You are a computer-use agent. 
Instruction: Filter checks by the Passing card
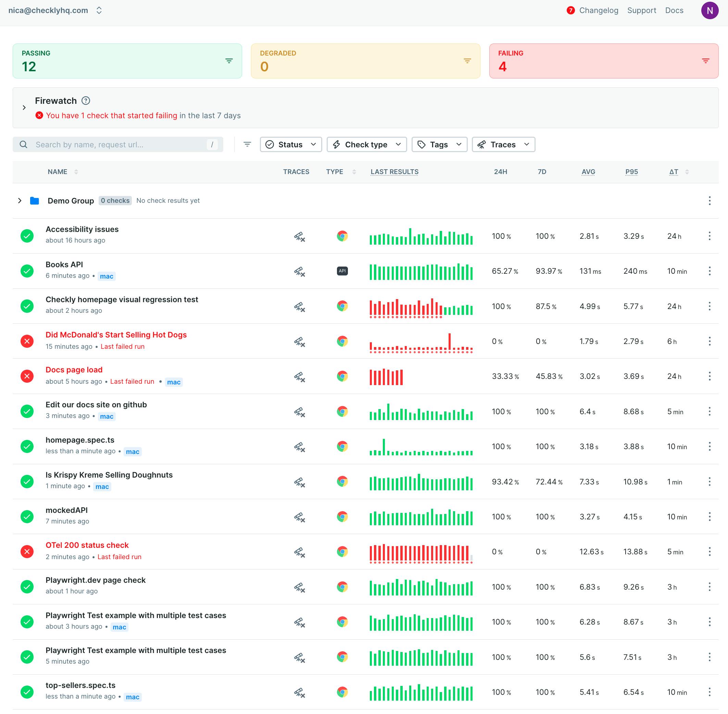point(127,61)
